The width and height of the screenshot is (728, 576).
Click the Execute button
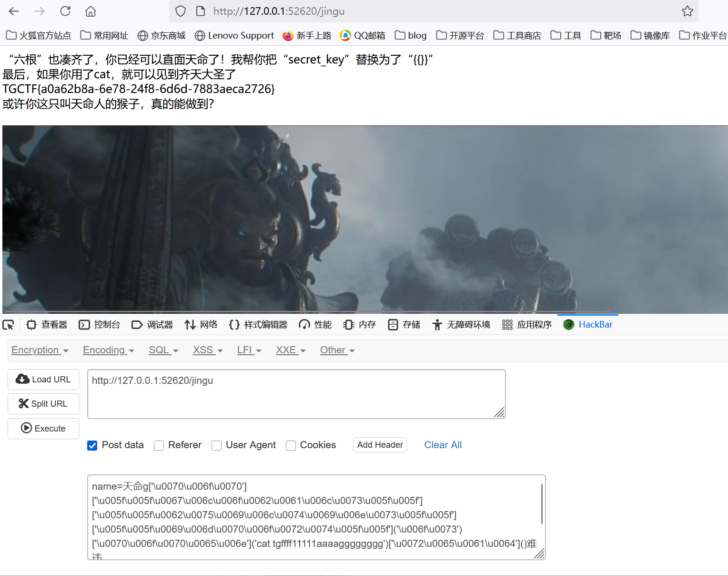[x=43, y=428]
